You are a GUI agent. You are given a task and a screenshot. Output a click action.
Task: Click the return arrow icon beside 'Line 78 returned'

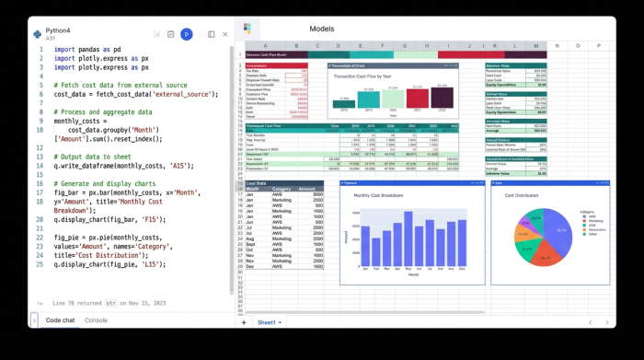click(x=40, y=303)
